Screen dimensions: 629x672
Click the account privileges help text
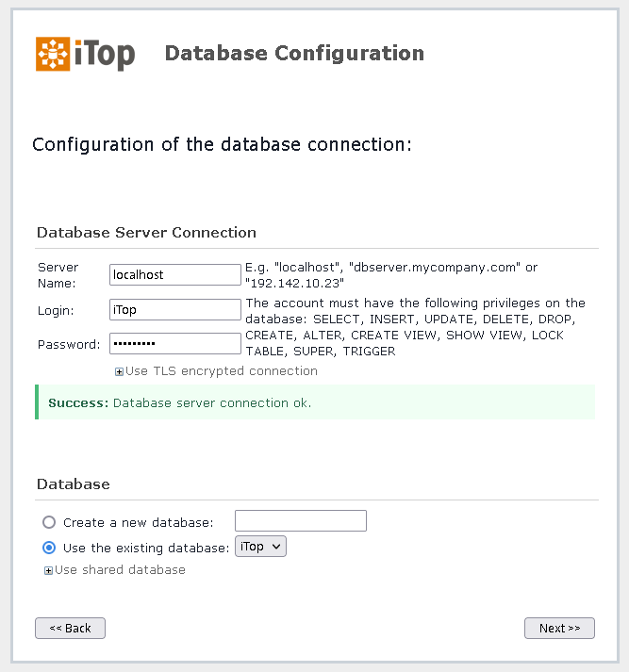coord(415,327)
